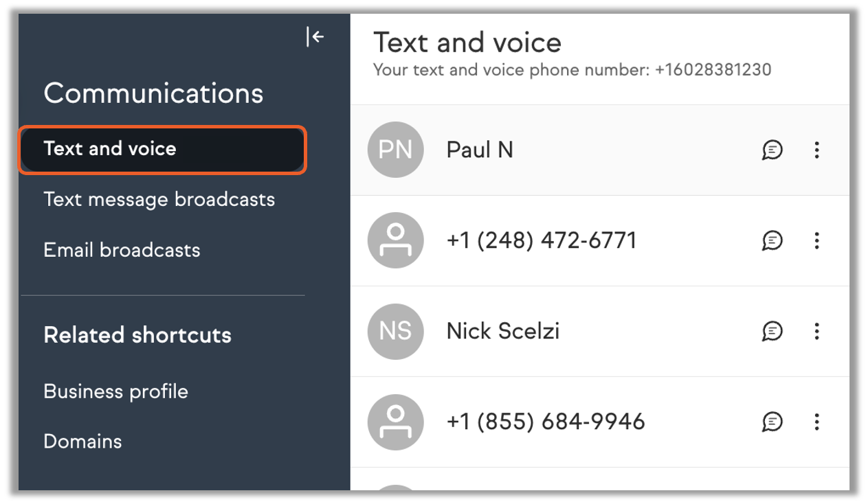Image resolution: width=866 pixels, height=504 pixels.
Task: Click the avatar for +1 (248) 472-6771
Action: (x=395, y=240)
